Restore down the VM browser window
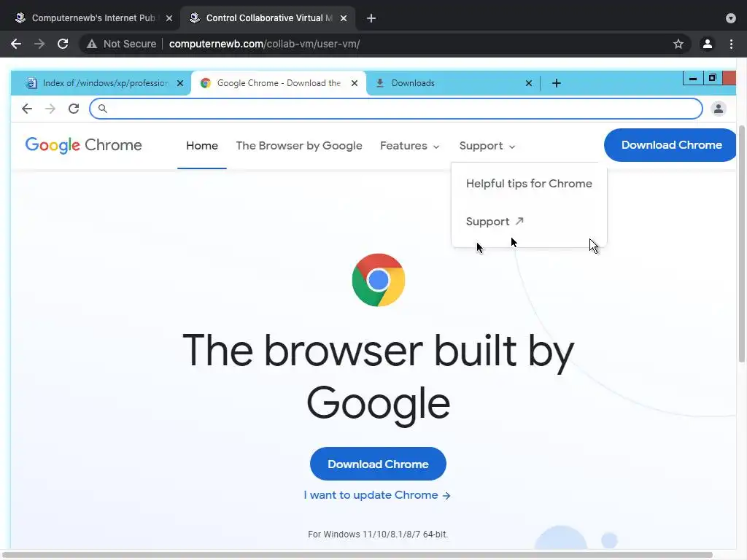 click(713, 78)
